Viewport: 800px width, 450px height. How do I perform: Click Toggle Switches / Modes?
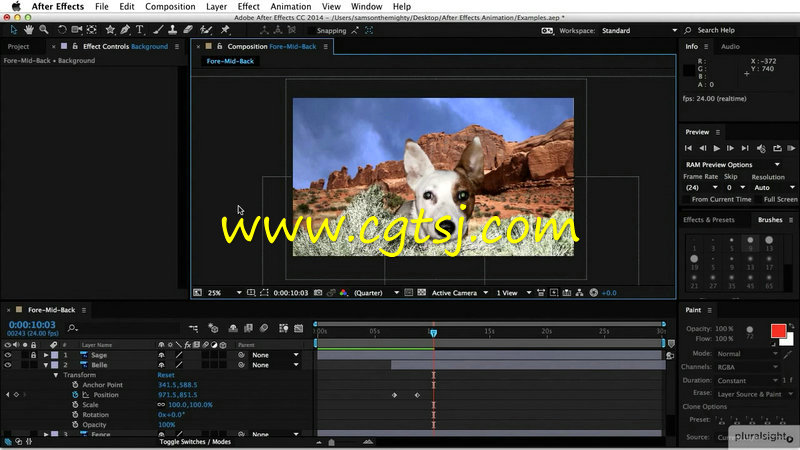coord(195,442)
